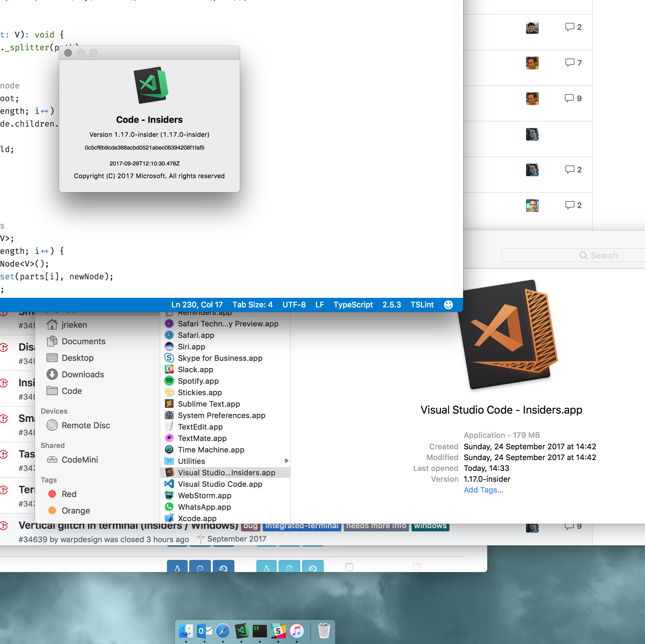Expand the Utilities folder arrow
Viewport: 645px width, 644px height.
pos(287,461)
